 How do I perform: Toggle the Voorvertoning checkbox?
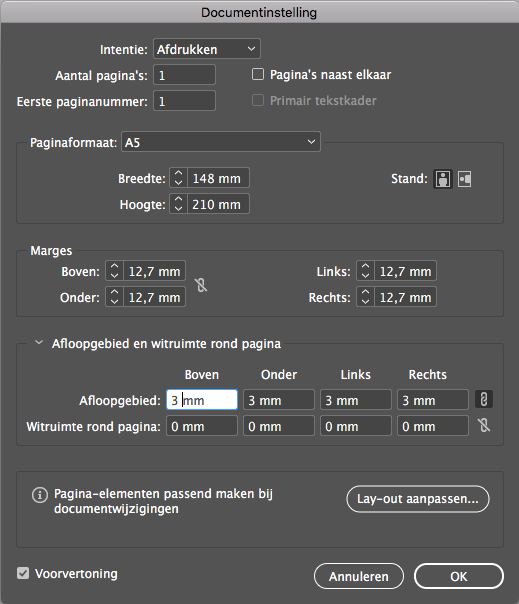click(x=23, y=573)
